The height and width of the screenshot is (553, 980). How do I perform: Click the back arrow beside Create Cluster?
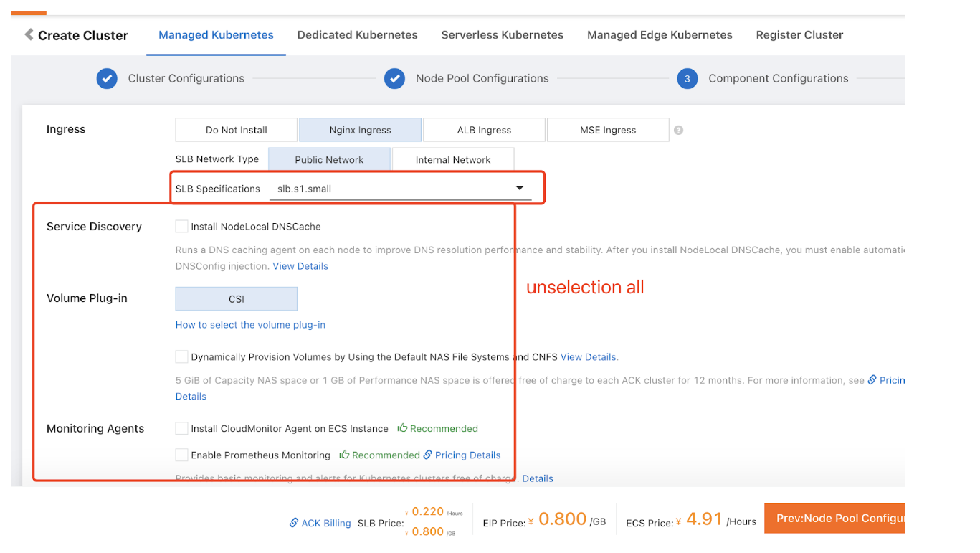(29, 34)
